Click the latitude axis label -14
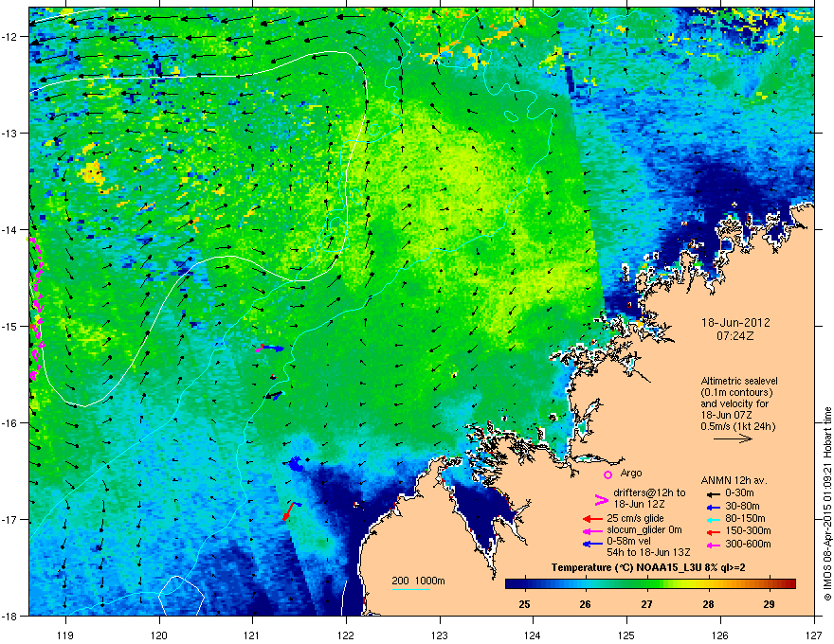The width and height of the screenshot is (834, 644). 10,230
